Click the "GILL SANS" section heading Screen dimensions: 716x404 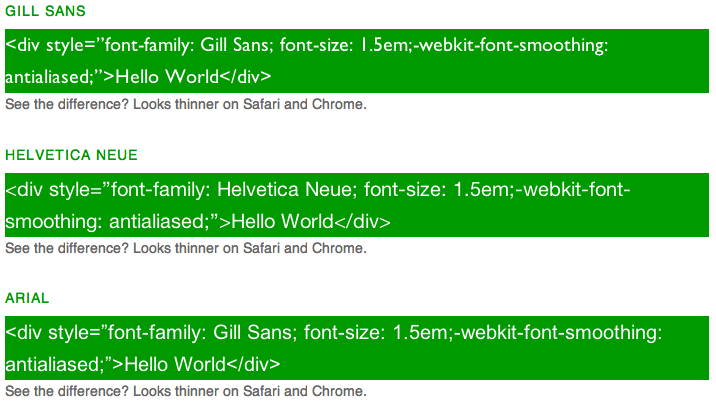(45, 11)
